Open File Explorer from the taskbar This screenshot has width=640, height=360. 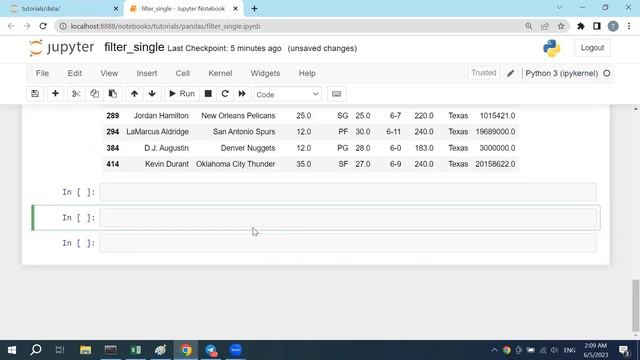point(85,350)
